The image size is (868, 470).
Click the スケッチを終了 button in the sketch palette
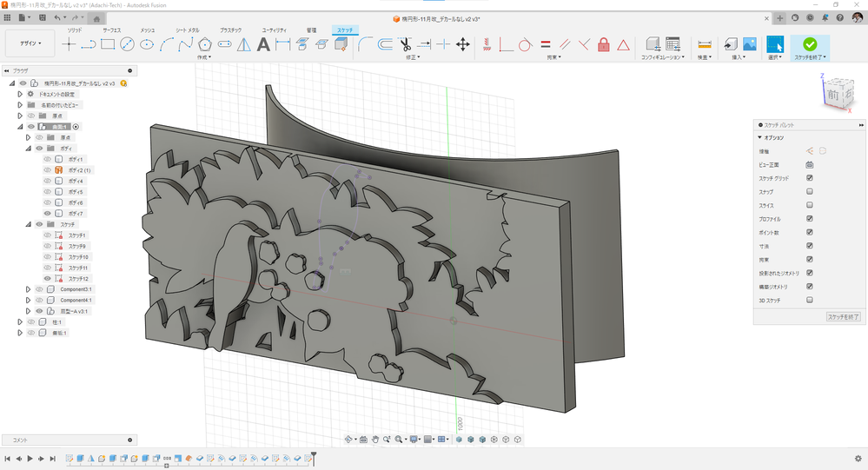[843, 316]
